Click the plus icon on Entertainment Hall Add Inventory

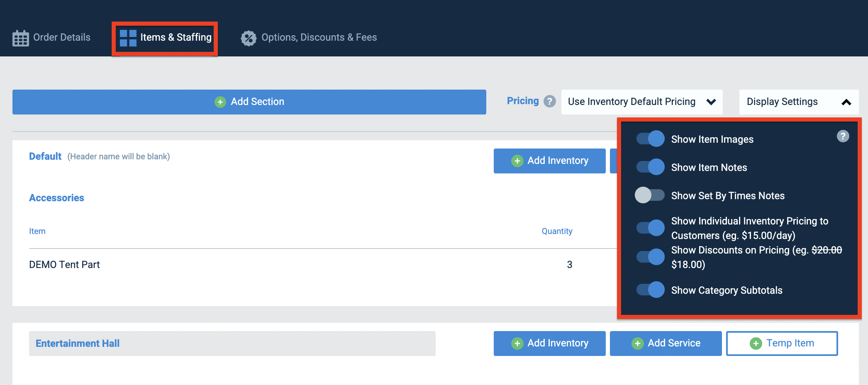[517, 344]
